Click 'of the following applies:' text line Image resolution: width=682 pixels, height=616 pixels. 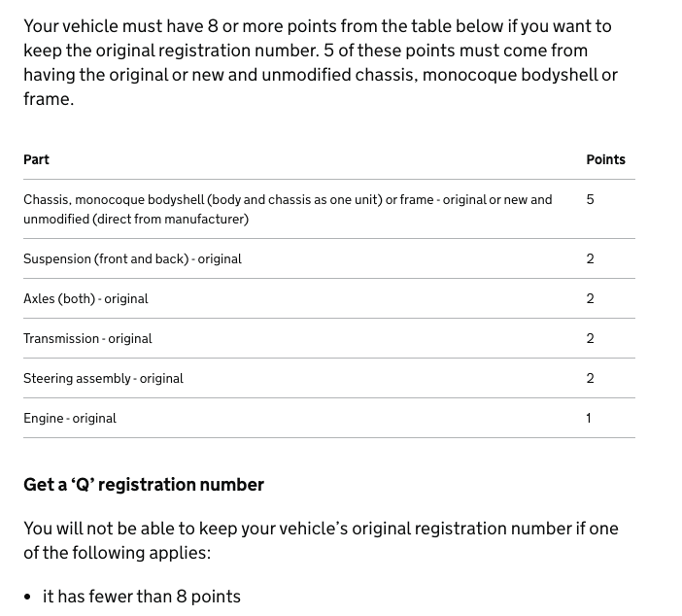(x=117, y=553)
